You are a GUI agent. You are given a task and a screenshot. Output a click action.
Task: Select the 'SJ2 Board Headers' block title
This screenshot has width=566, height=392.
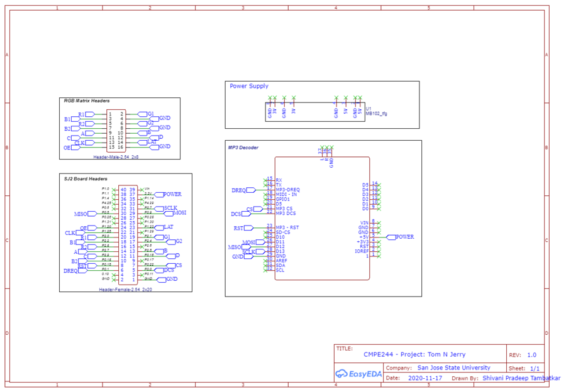pos(86,179)
